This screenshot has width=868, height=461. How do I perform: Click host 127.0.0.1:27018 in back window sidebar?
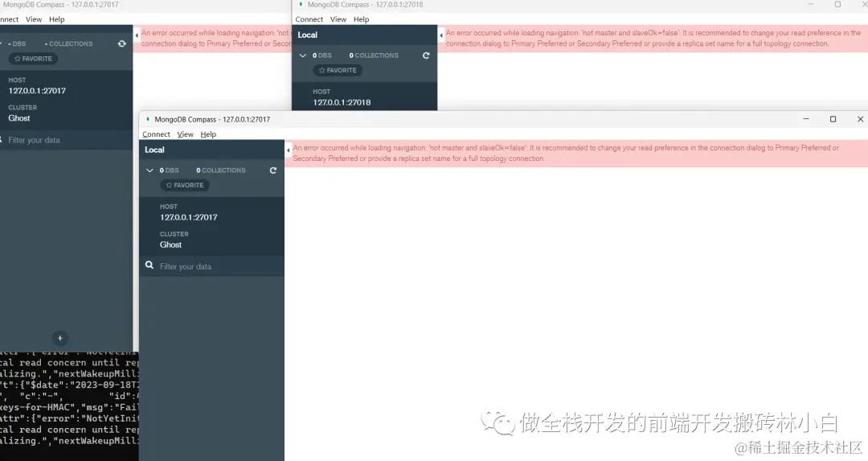pos(342,102)
